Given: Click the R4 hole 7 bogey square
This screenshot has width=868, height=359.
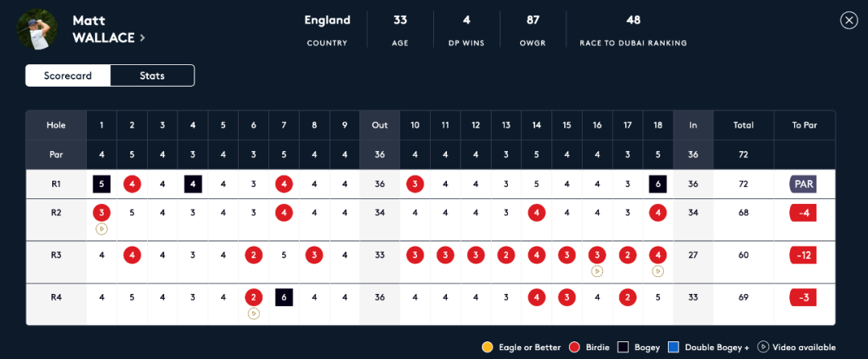Looking at the screenshot, I should (x=284, y=297).
